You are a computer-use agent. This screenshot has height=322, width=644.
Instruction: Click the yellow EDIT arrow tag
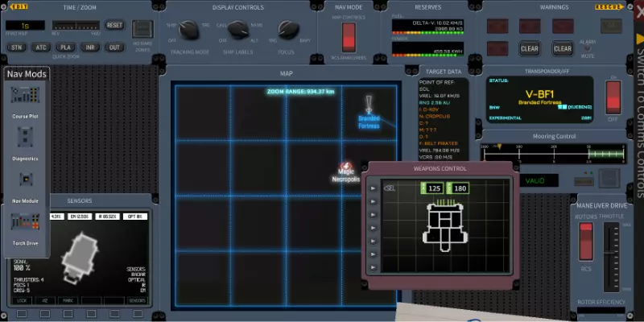(x=19, y=6)
